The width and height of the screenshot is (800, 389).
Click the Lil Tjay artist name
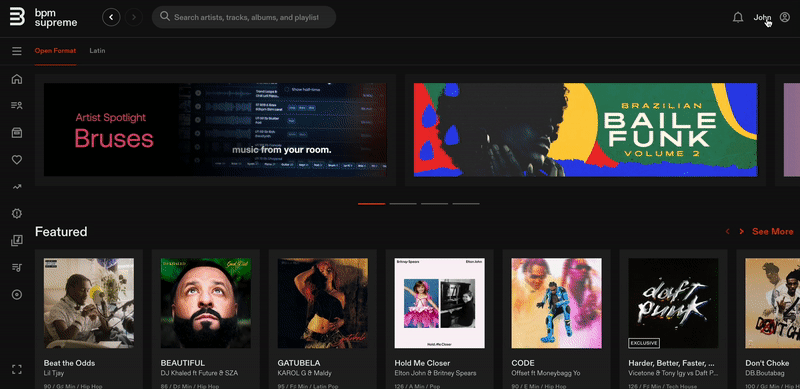(53, 373)
